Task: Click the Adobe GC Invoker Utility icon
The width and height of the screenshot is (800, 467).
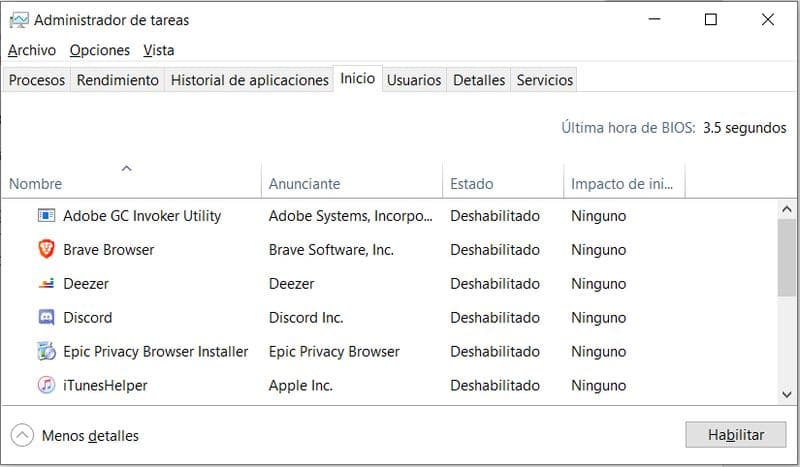Action: coord(46,216)
